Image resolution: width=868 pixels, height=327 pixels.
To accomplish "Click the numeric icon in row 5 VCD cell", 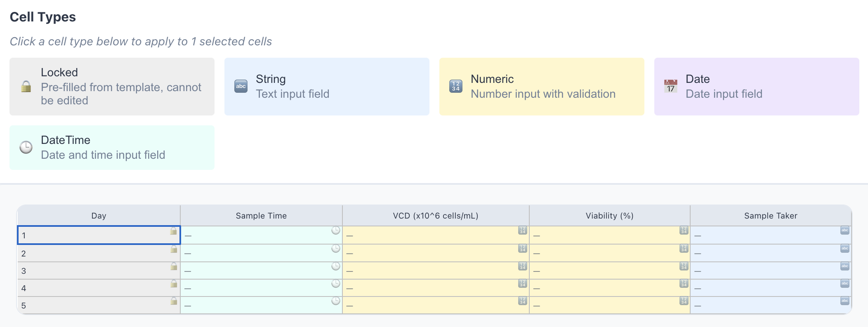I will (523, 301).
